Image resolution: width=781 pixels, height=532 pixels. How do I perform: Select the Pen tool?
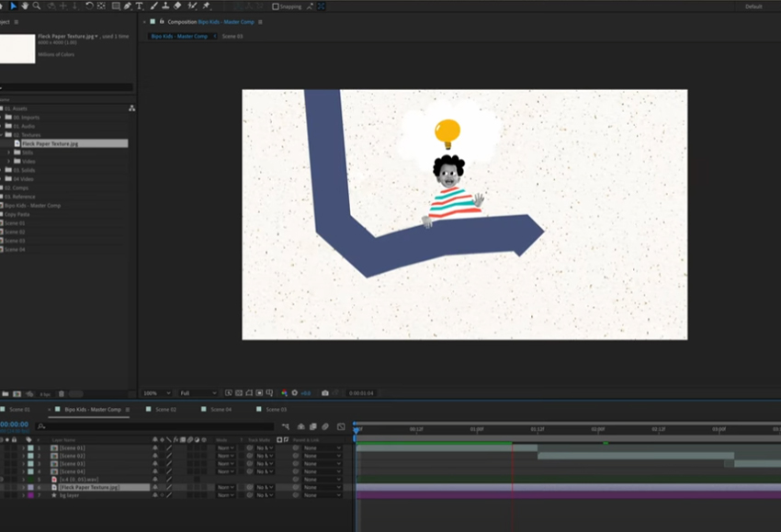pyautogui.click(x=128, y=6)
